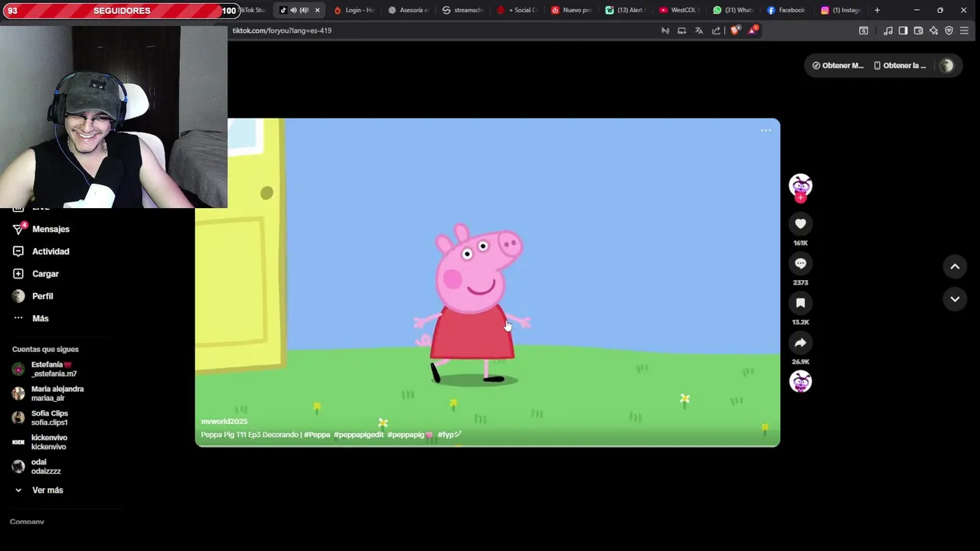Viewport: 980px width, 551px height.
Task: Switch to the Nuevo pro tab
Action: (x=572, y=10)
